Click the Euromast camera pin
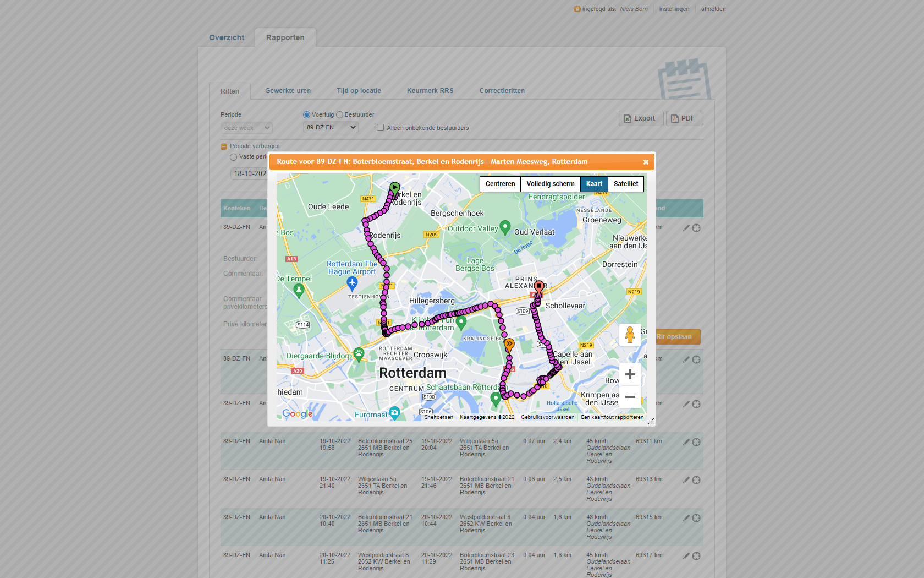Image resolution: width=924 pixels, height=578 pixels. [394, 413]
